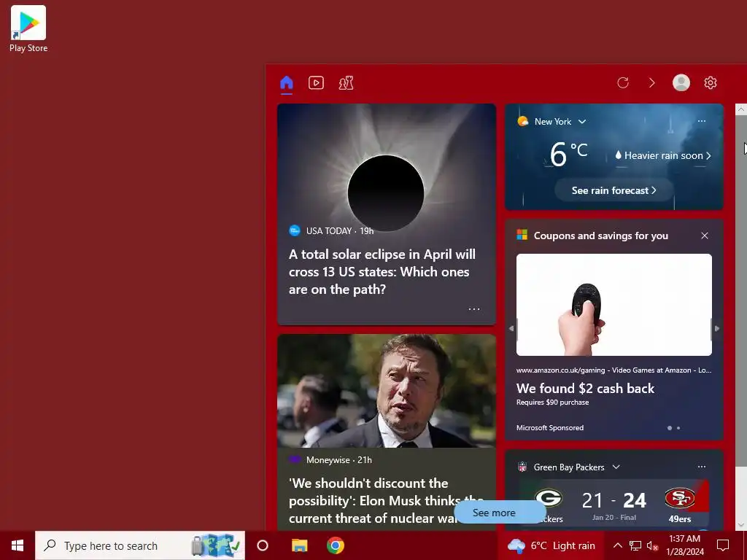
Task: Open network status tray icon
Action: coord(635,545)
